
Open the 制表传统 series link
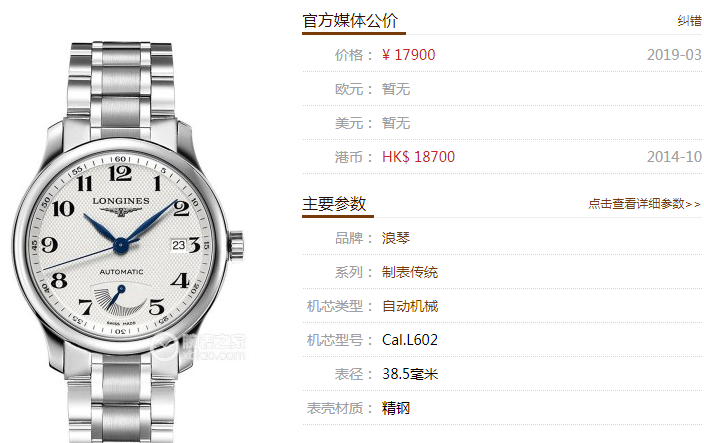click(x=409, y=272)
